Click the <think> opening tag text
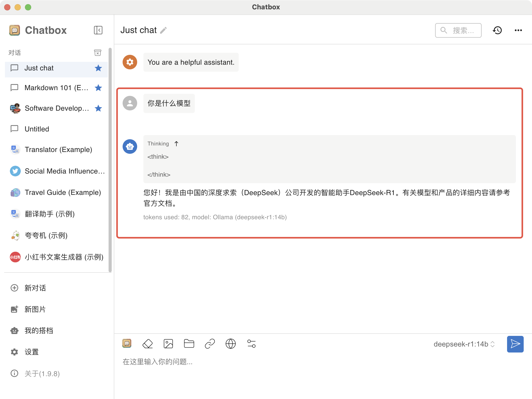Screen dimensions: 532x399 click(x=158, y=157)
